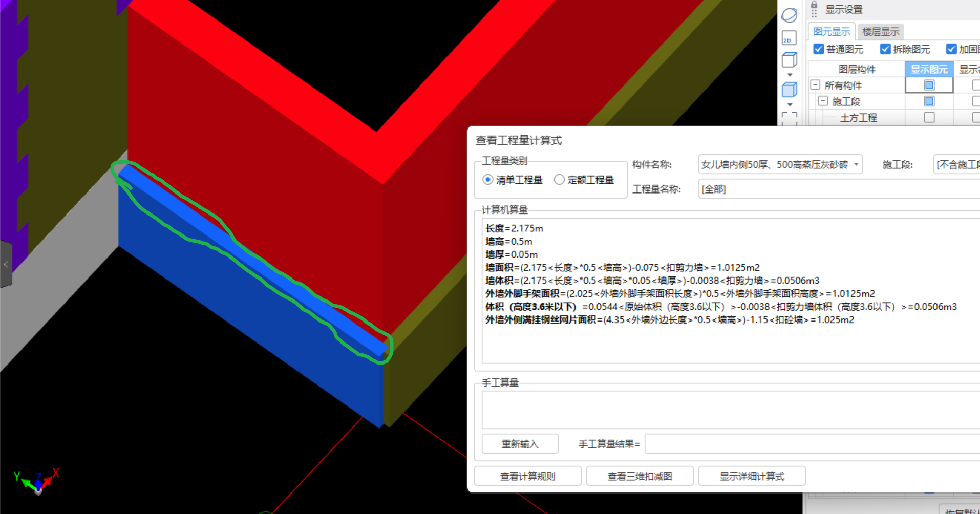Click the dashed selection box icon
The image size is (980, 514).
click(x=789, y=119)
